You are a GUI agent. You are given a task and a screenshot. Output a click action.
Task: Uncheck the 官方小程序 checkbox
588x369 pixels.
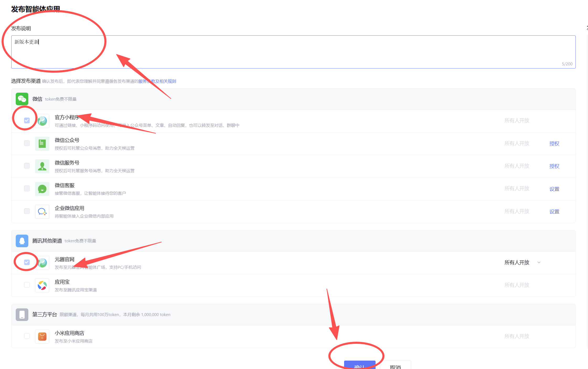tap(27, 120)
